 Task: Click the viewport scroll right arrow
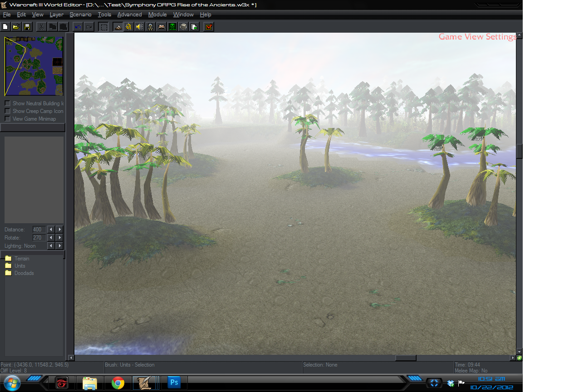pos(513,358)
